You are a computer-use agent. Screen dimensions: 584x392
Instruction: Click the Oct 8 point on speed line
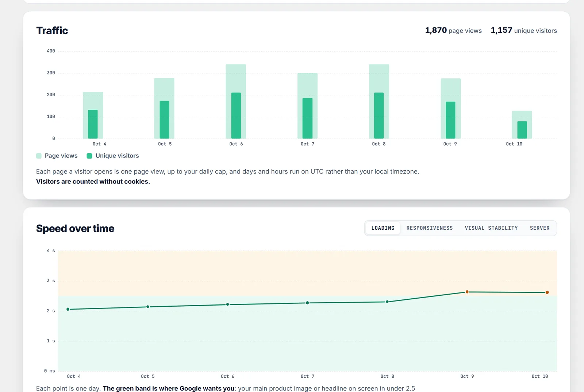pos(387,302)
